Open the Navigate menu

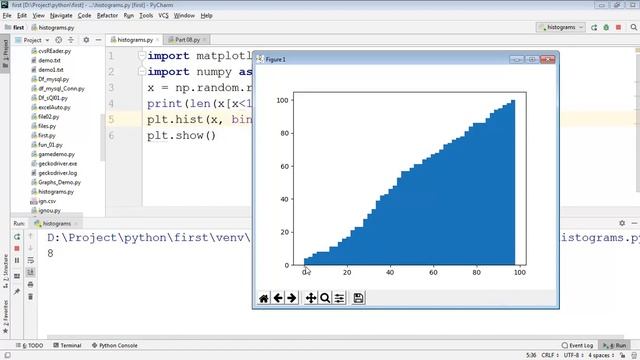tap(61, 16)
